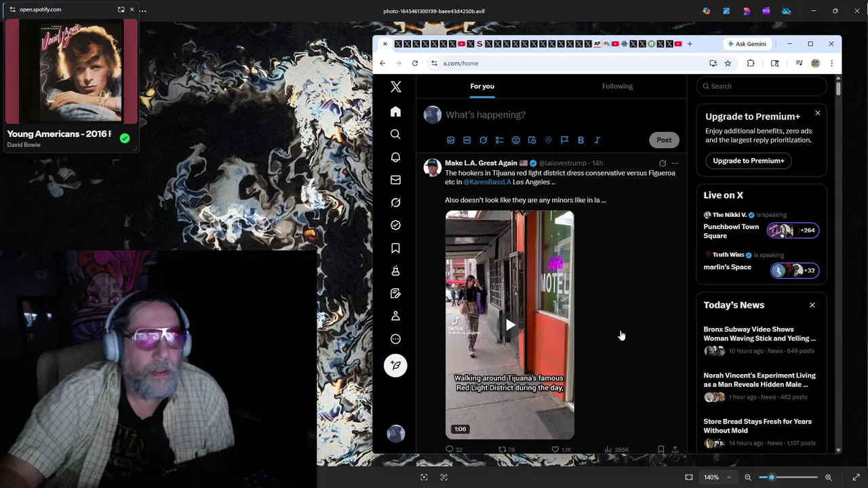Switch to the Following tab
Screen dimensions: 868x488
[617, 86]
